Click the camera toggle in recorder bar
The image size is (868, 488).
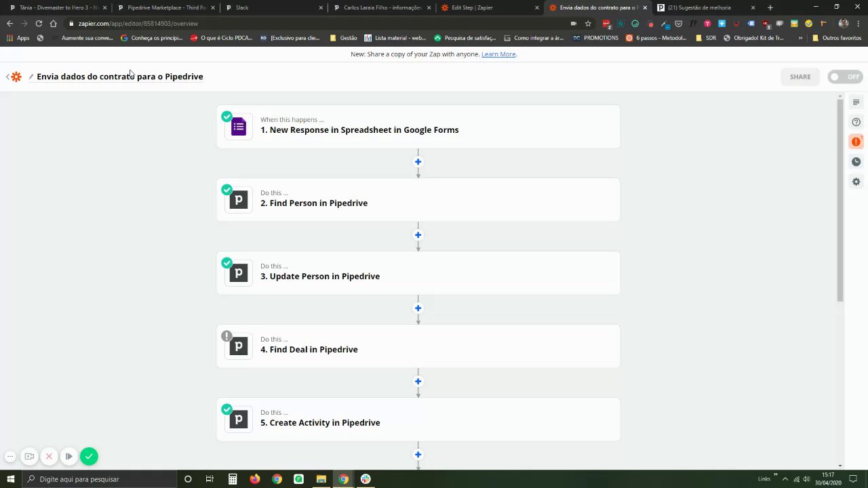(29, 456)
